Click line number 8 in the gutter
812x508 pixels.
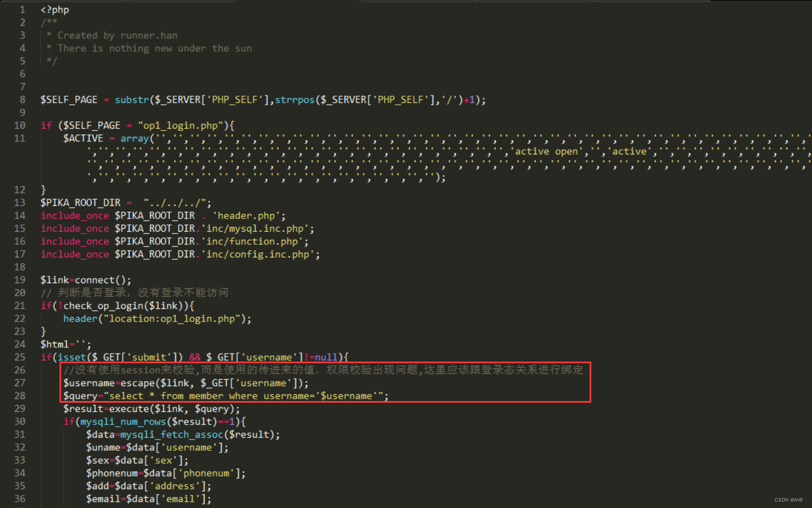22,100
